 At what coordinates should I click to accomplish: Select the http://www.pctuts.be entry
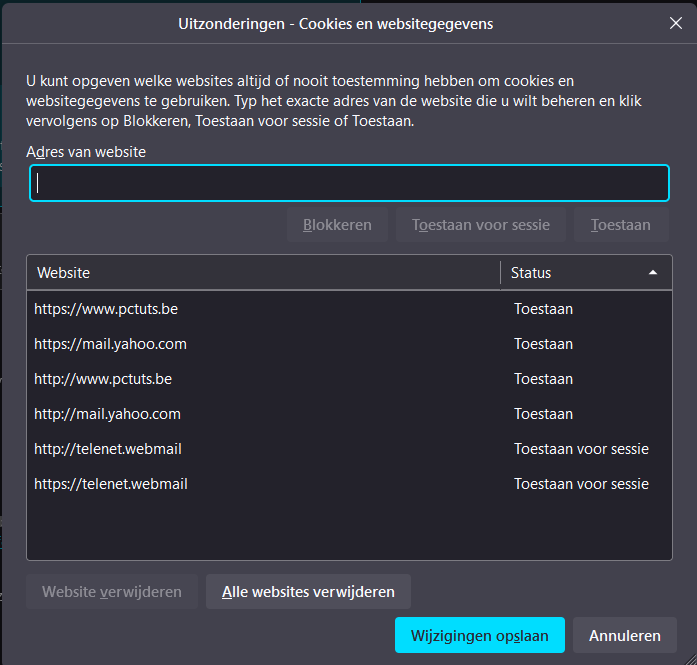[103, 379]
